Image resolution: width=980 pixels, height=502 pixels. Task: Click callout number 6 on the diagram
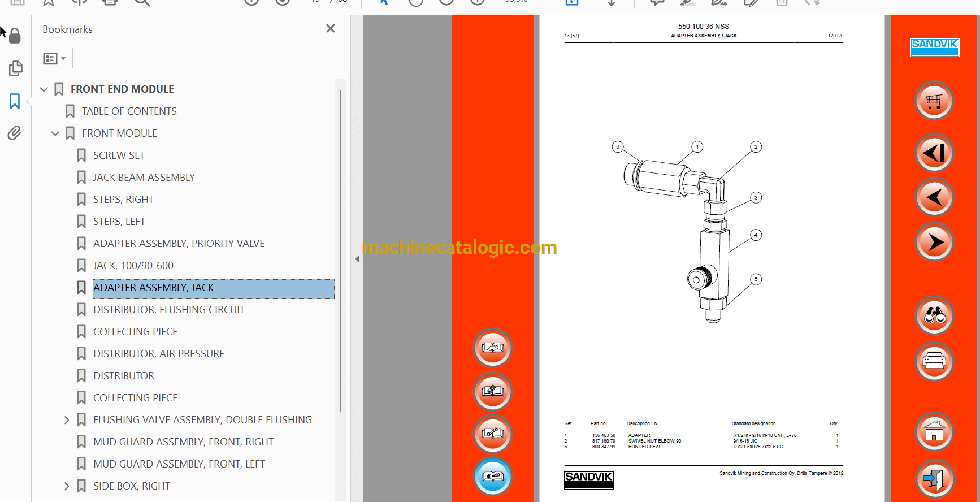[x=618, y=147]
